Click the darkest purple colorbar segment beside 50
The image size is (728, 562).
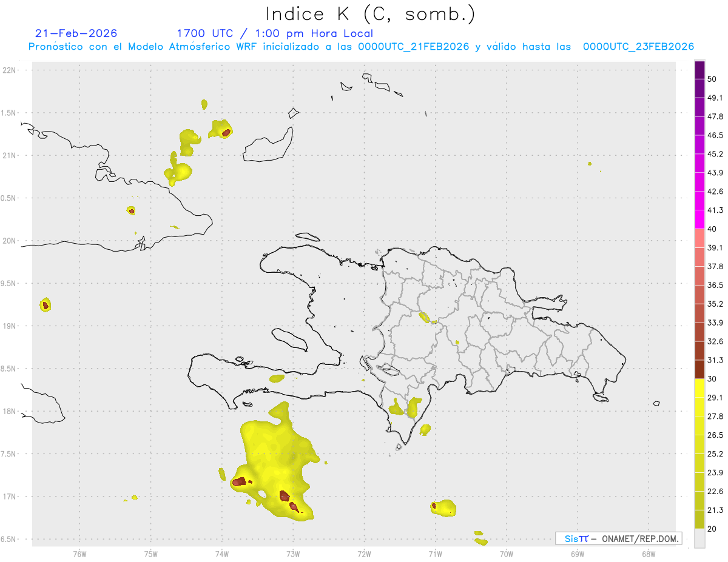tap(699, 70)
